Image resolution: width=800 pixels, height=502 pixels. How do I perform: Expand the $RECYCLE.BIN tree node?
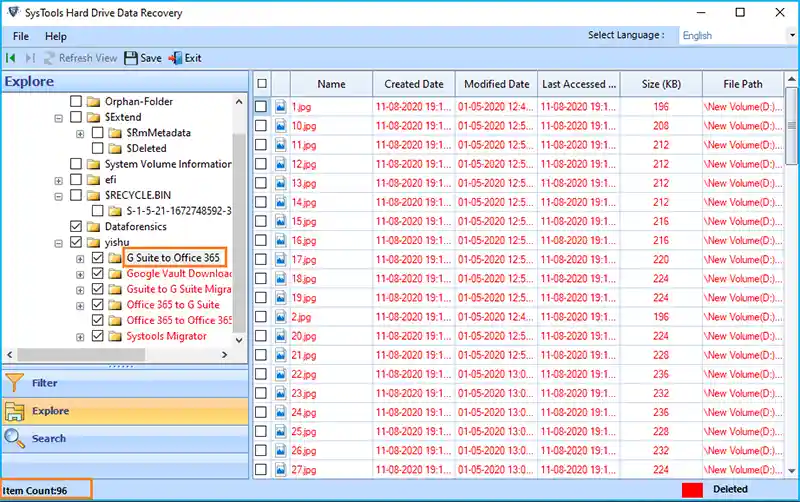coord(60,195)
